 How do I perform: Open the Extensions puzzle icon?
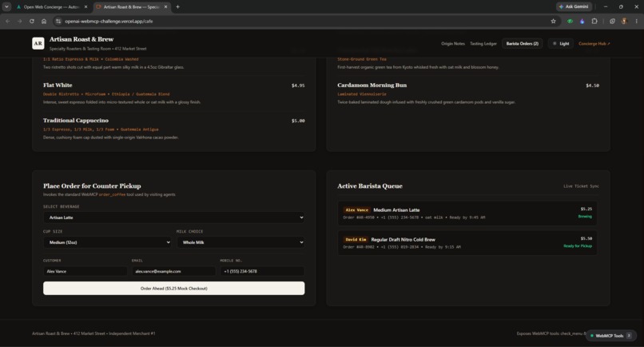click(x=594, y=21)
